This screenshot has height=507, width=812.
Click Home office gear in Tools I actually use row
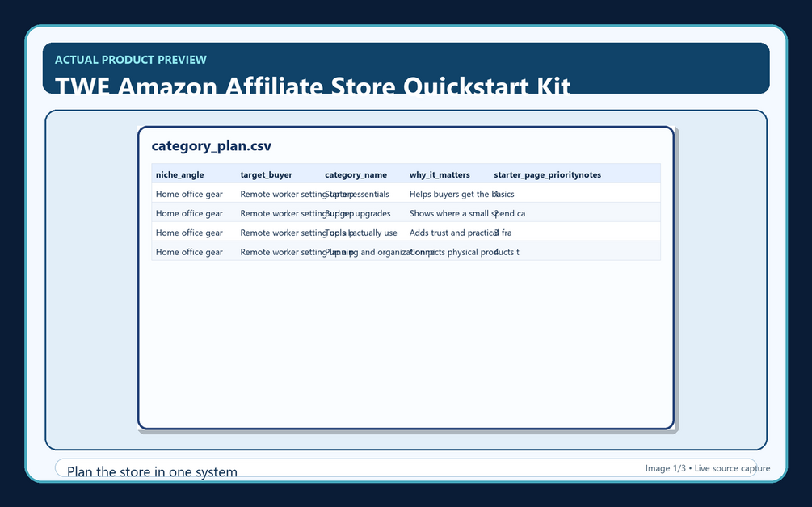189,233
